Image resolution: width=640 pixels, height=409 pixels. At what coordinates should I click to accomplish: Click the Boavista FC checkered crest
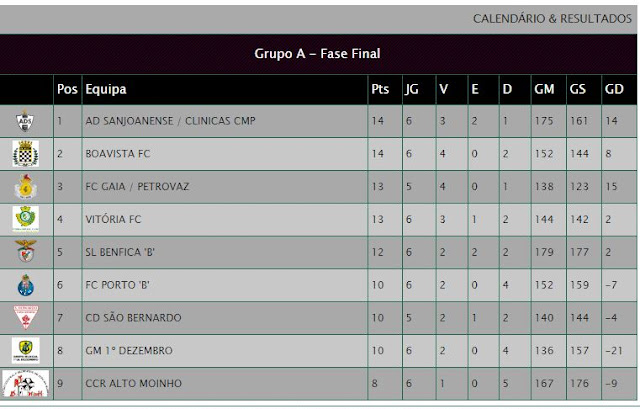25,153
